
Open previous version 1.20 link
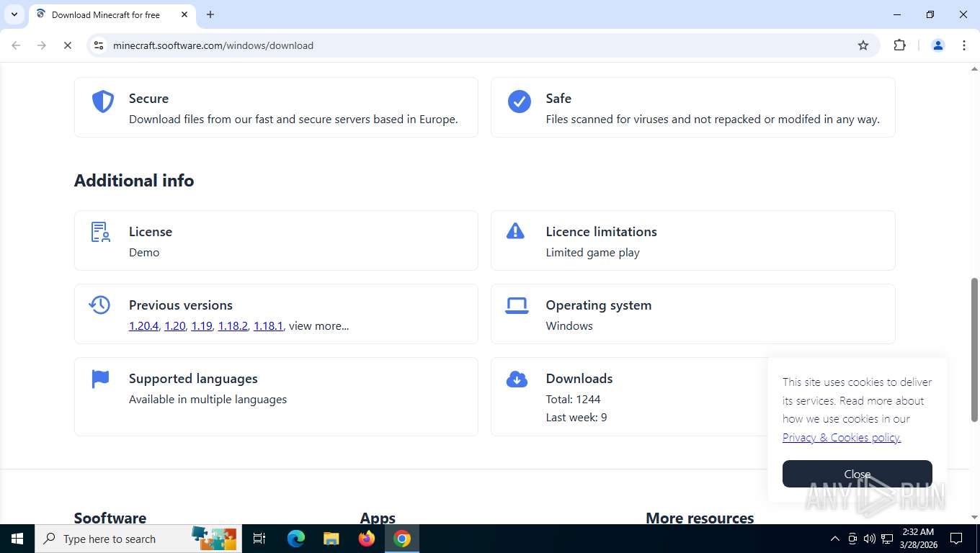click(x=174, y=326)
